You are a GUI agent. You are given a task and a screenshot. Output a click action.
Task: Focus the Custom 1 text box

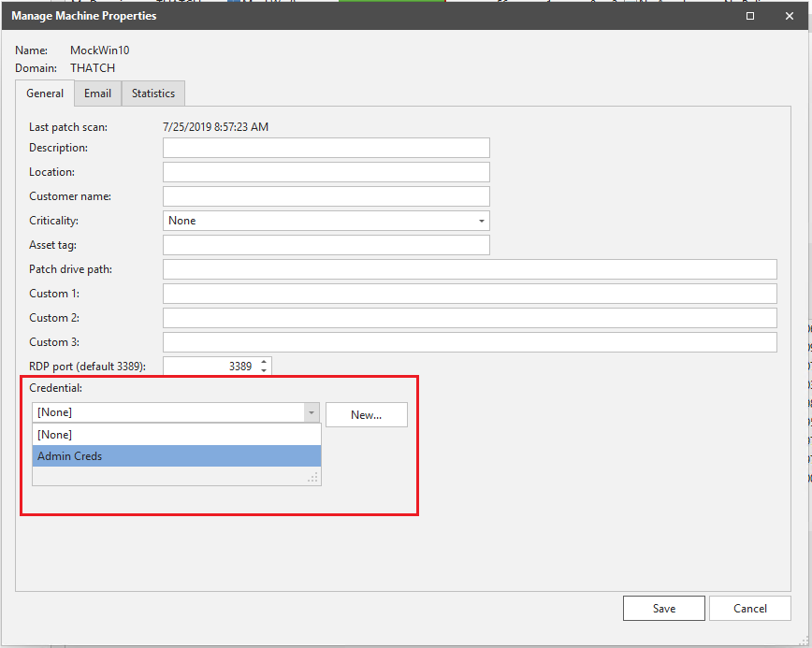click(x=470, y=294)
